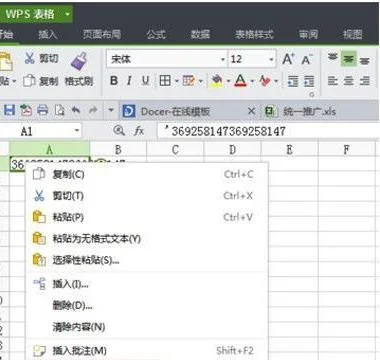380x360 pixels.
Task: Click the zoom magnifier beside fx
Action: 119,131
